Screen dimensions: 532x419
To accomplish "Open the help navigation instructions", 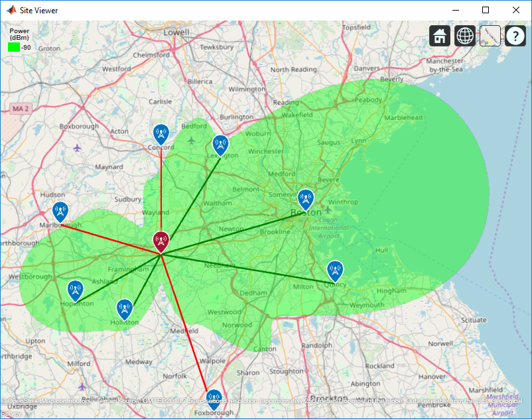I will pyautogui.click(x=515, y=36).
